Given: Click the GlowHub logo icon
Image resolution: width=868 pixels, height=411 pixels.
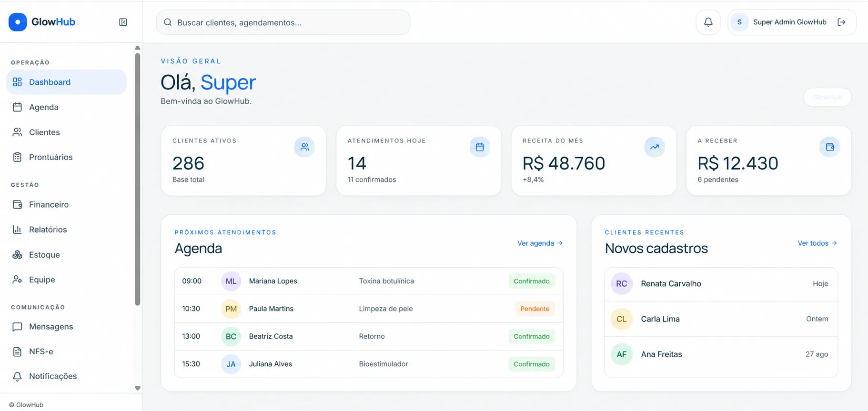Looking at the screenshot, I should (x=18, y=22).
